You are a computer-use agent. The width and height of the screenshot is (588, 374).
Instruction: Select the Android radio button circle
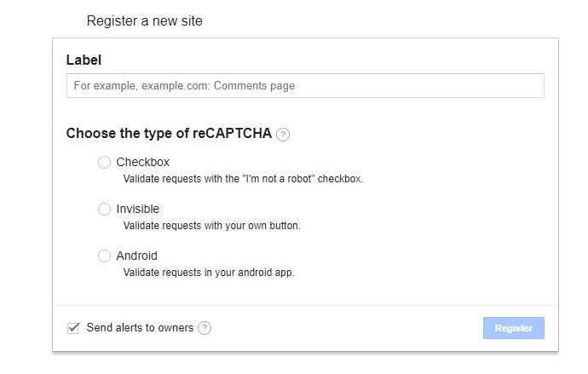click(104, 256)
